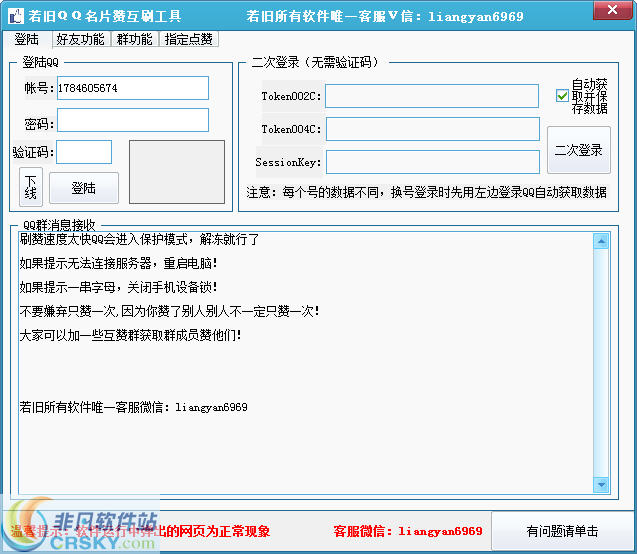The image size is (637, 554).
Task: Click the message list scroll down arrow
Action: [x=601, y=484]
